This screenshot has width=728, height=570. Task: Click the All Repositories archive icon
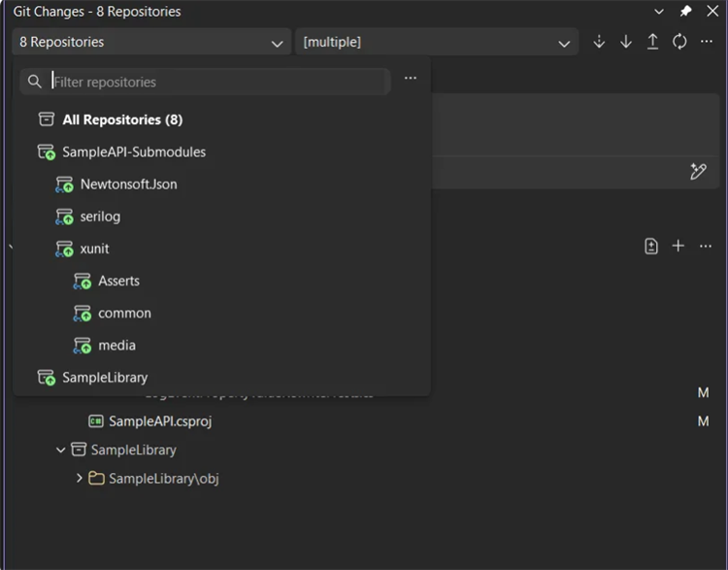[47, 119]
